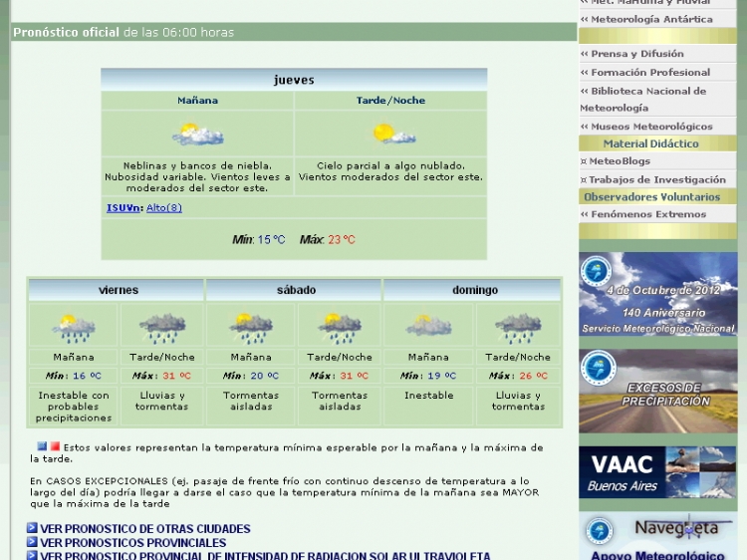Open the Alto(8) UV index link
This screenshot has height=560, width=747.
pos(164,208)
